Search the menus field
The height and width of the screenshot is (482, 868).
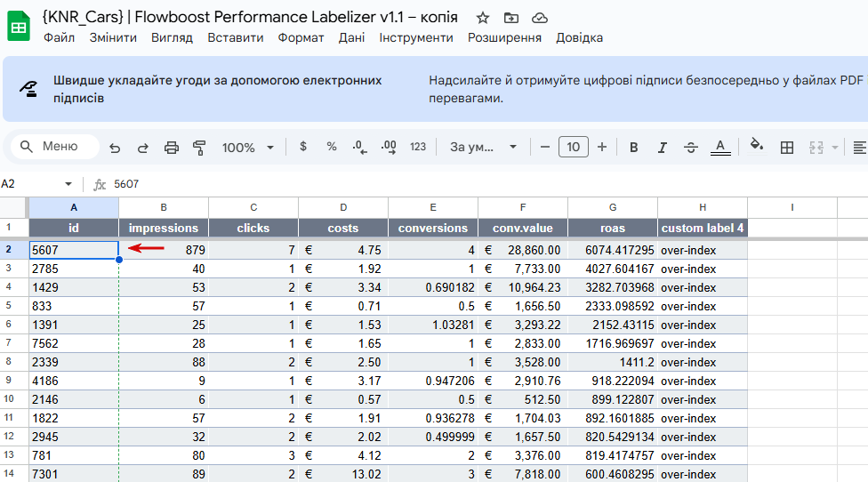[55, 147]
